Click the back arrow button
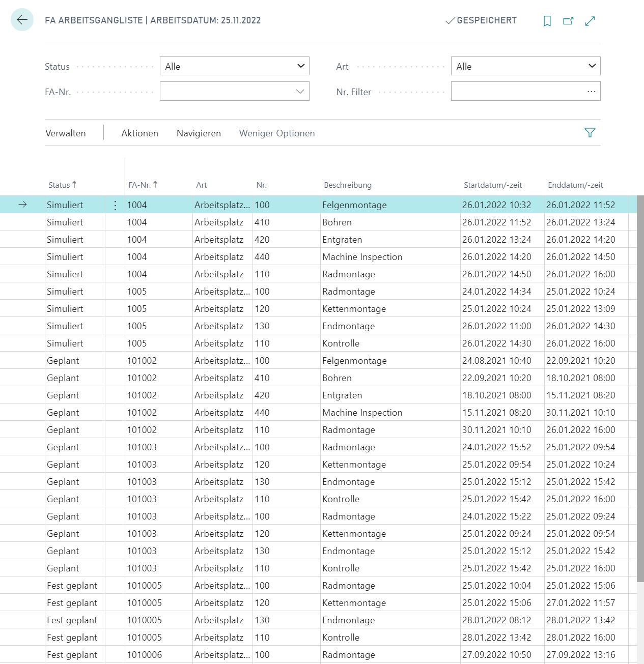Viewport: 644px width, 664px height. [x=22, y=20]
